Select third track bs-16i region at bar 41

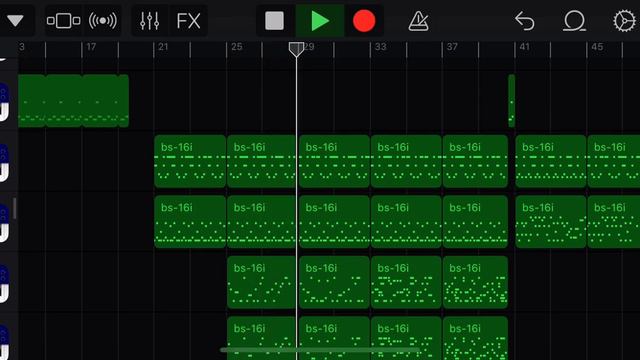click(x=551, y=222)
